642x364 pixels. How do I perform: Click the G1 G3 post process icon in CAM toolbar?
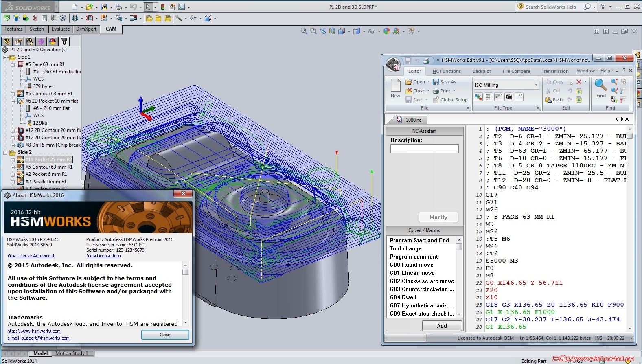click(35, 18)
